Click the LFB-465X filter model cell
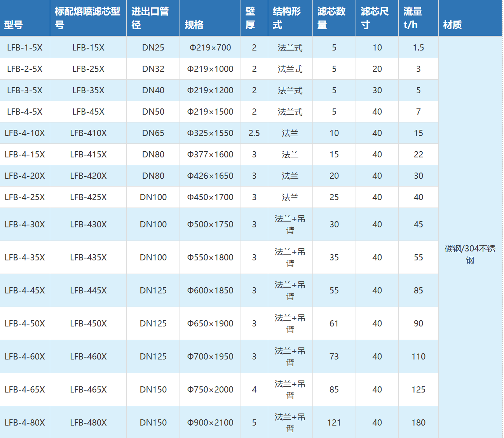Image resolution: width=504 pixels, height=438 pixels. pyautogui.click(x=88, y=389)
